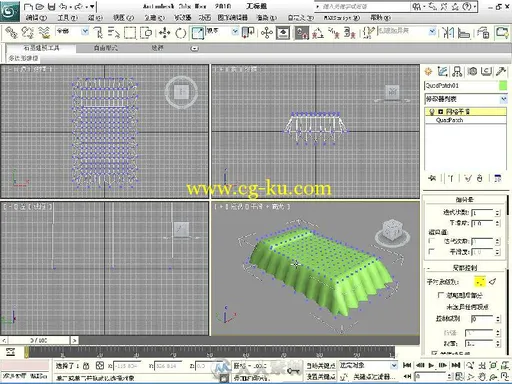The width and height of the screenshot is (512, 384).
Task: Open the Manage Layers icon
Action: point(483,33)
